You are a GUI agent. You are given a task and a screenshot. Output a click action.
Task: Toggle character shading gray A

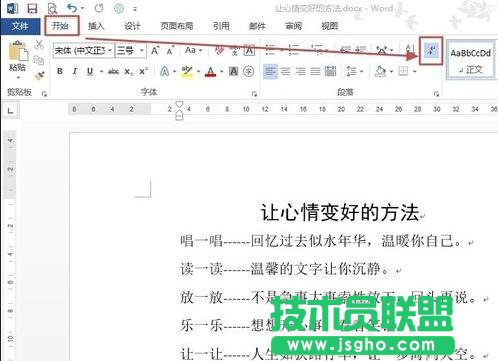point(233,71)
